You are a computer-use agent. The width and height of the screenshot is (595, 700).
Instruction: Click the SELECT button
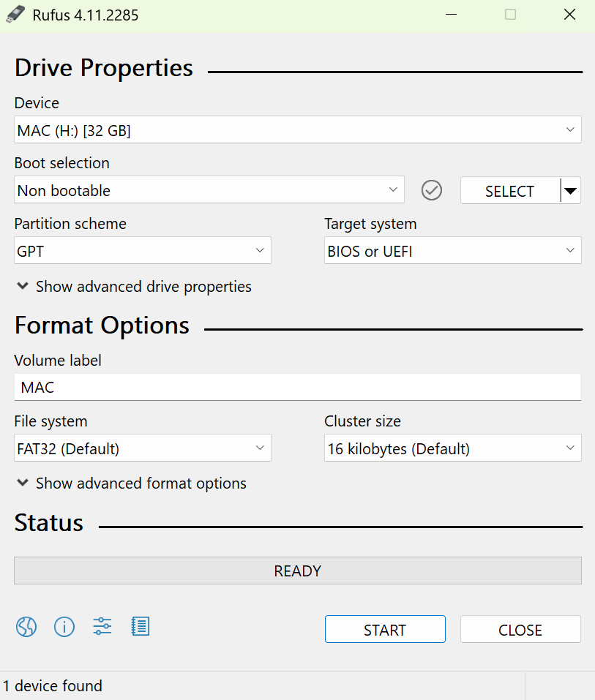point(509,191)
